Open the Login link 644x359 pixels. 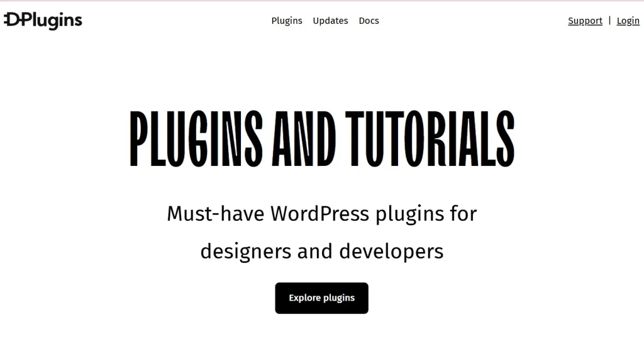pyautogui.click(x=628, y=21)
